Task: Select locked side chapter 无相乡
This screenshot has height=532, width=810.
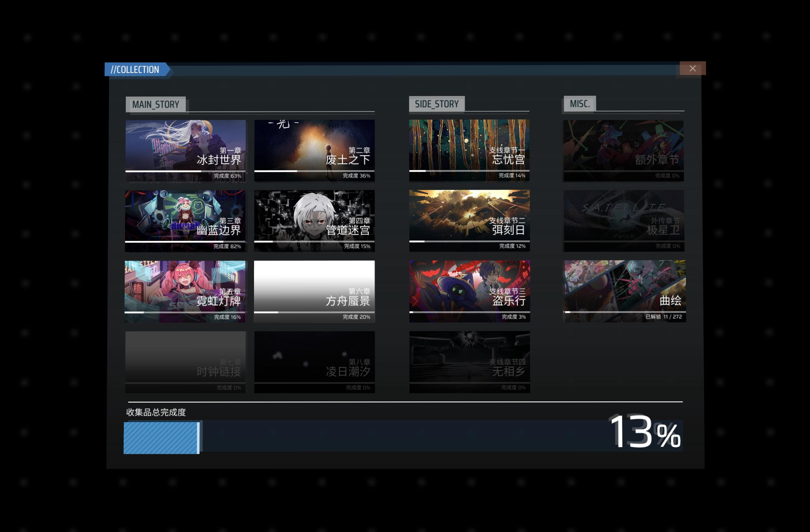Action: 470,362
